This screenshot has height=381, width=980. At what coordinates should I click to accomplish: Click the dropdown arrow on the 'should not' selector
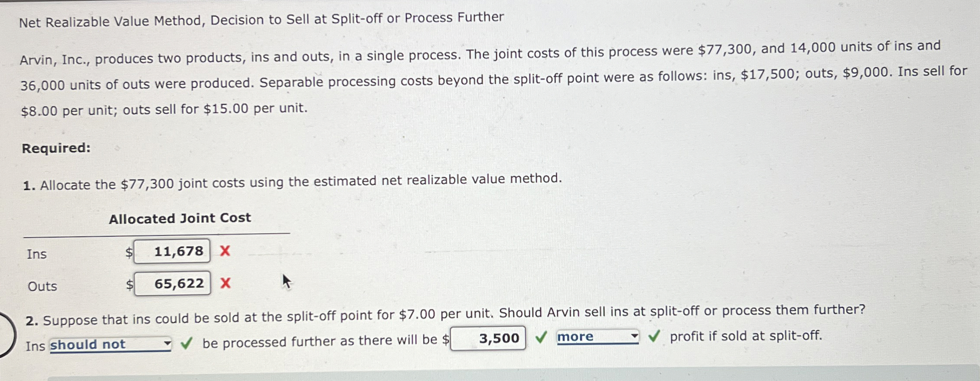point(168,344)
